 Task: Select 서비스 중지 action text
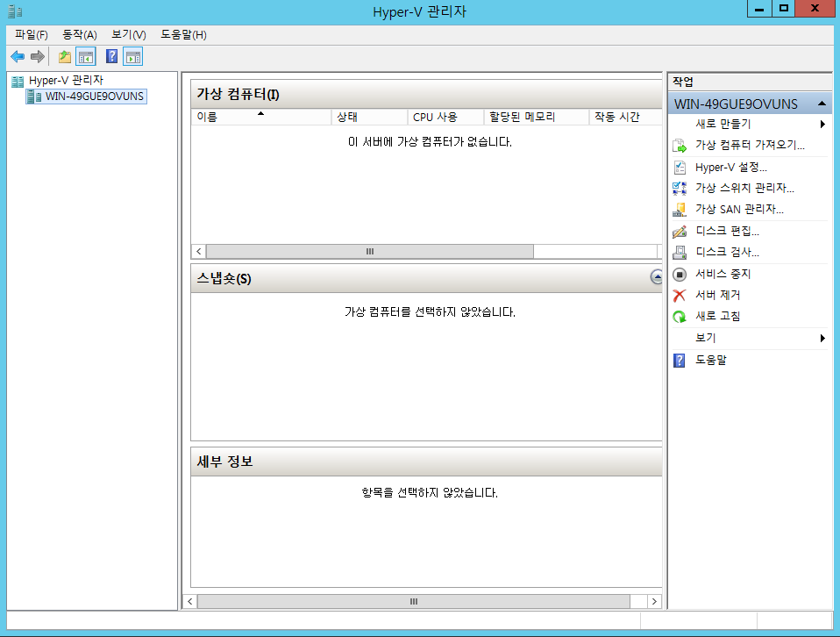click(723, 274)
